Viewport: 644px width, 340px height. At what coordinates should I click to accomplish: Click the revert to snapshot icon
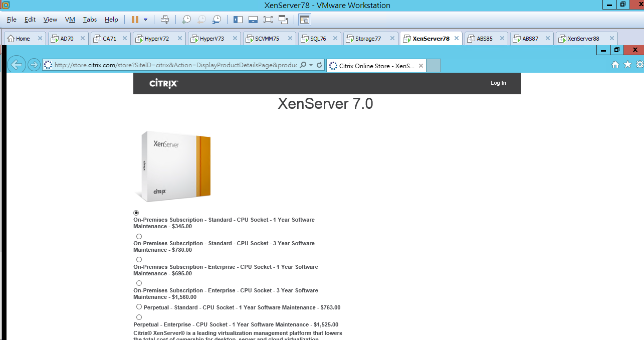(x=201, y=20)
